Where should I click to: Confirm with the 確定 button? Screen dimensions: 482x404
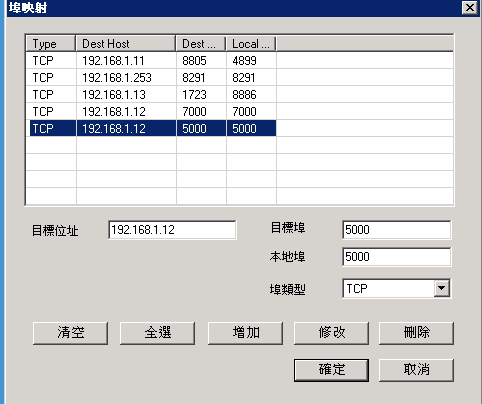(331, 370)
